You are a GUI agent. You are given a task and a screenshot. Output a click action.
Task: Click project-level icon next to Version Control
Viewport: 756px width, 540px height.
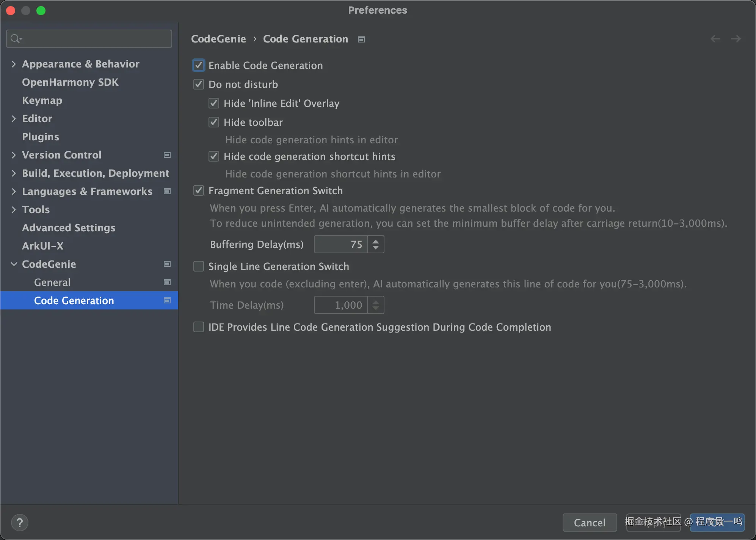(167, 155)
